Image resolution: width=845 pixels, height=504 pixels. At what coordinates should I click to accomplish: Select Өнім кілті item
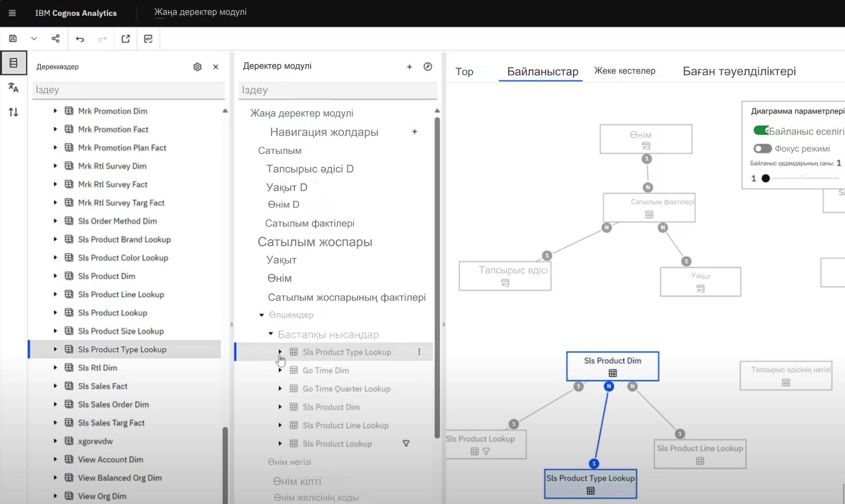pos(297,481)
